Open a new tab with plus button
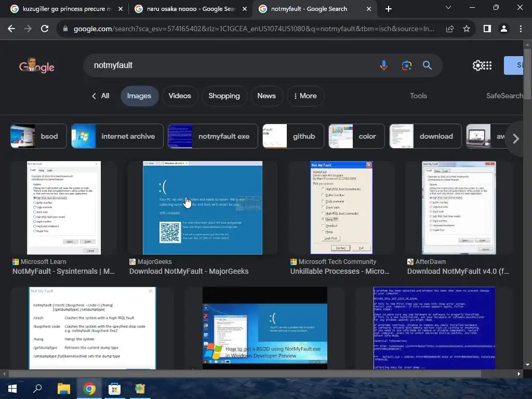 point(389,9)
